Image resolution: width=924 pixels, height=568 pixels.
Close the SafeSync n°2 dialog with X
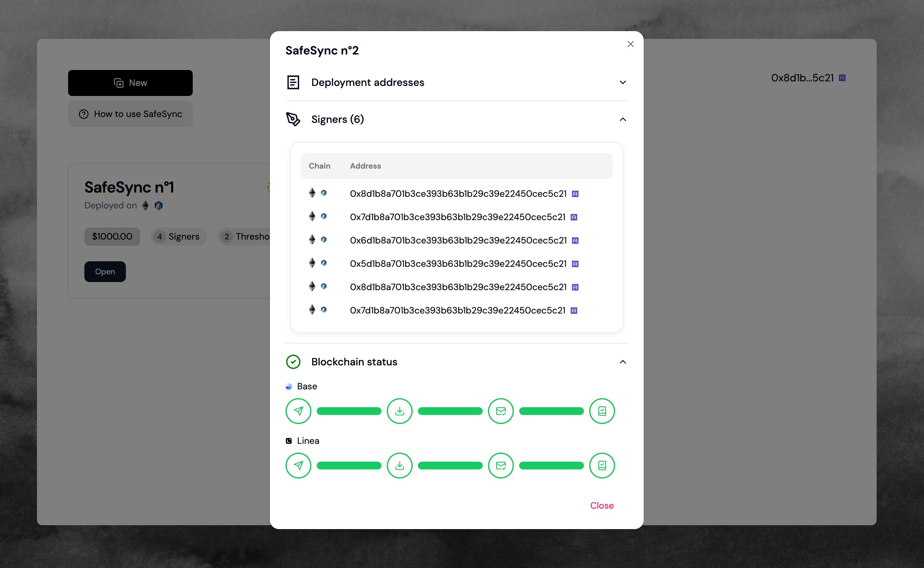point(630,44)
